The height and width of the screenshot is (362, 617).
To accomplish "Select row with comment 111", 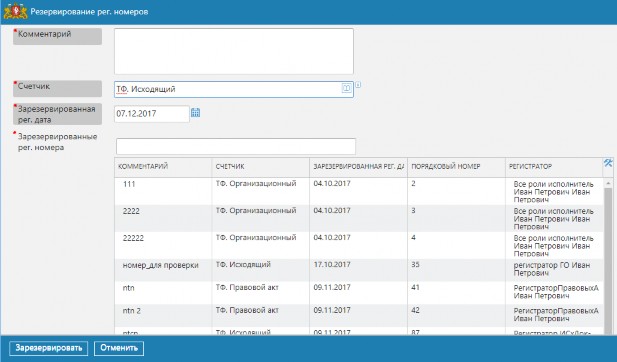I will click(359, 191).
